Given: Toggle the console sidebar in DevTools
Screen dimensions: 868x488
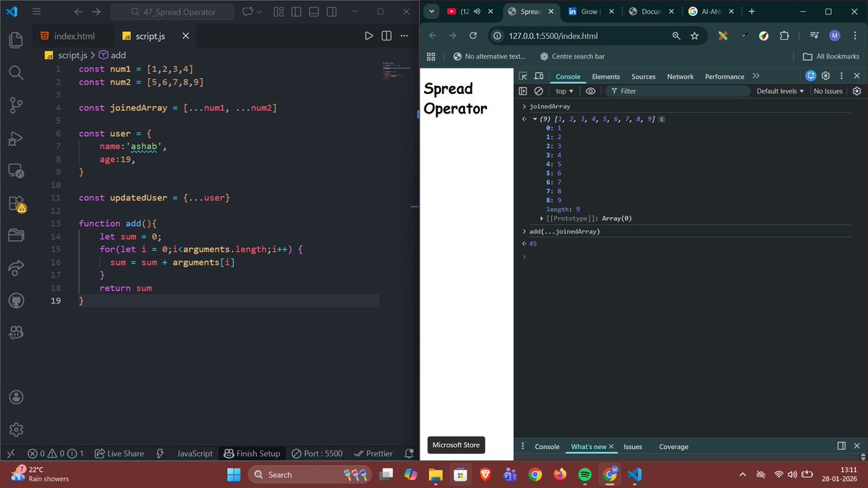Looking at the screenshot, I should [523, 91].
